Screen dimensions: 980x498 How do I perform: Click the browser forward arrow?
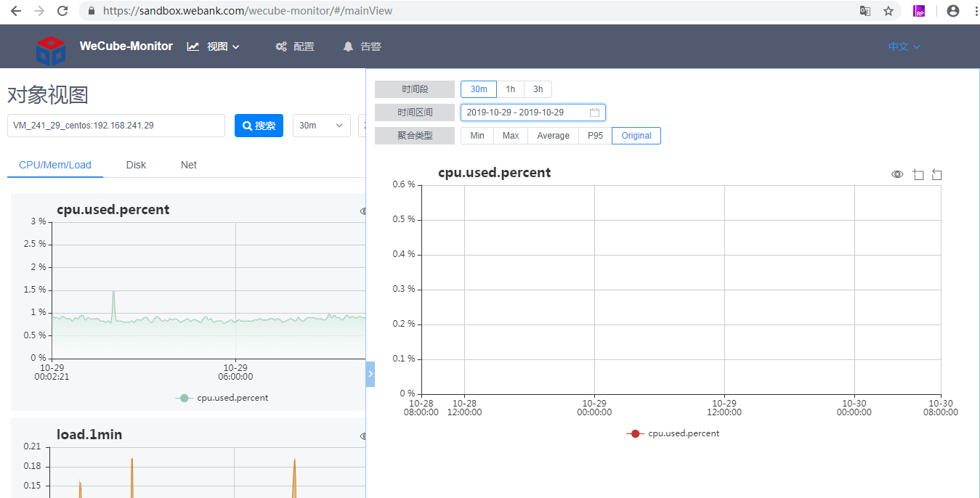[39, 11]
